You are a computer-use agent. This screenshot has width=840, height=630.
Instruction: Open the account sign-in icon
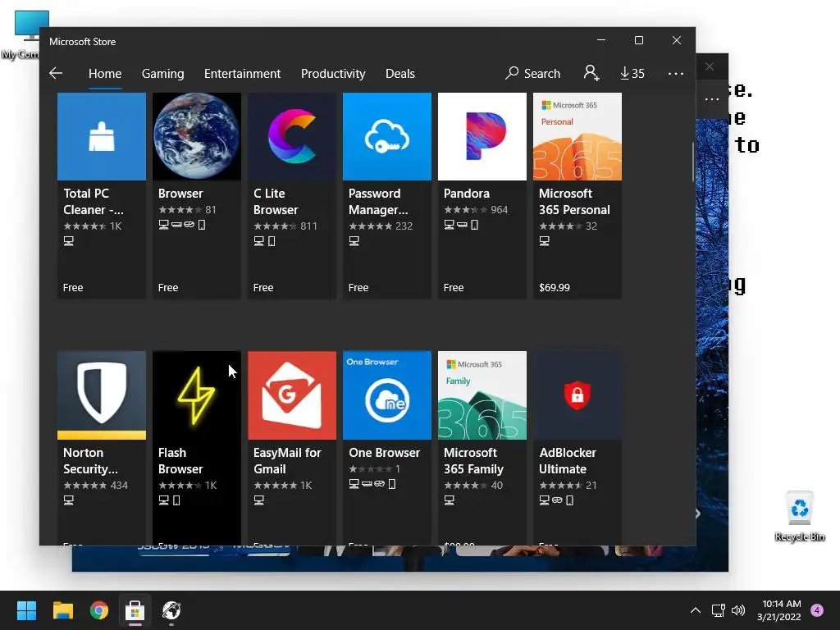pyautogui.click(x=591, y=73)
